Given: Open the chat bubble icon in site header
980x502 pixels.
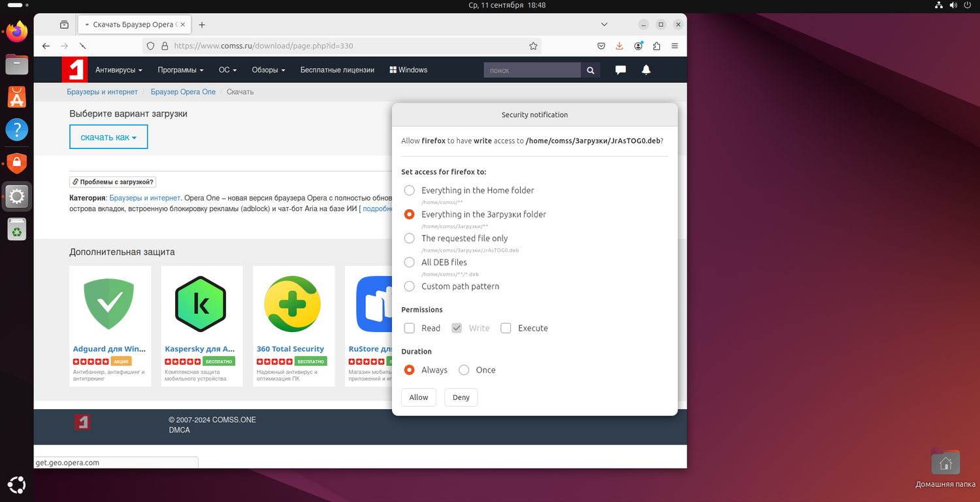Looking at the screenshot, I should (x=621, y=70).
